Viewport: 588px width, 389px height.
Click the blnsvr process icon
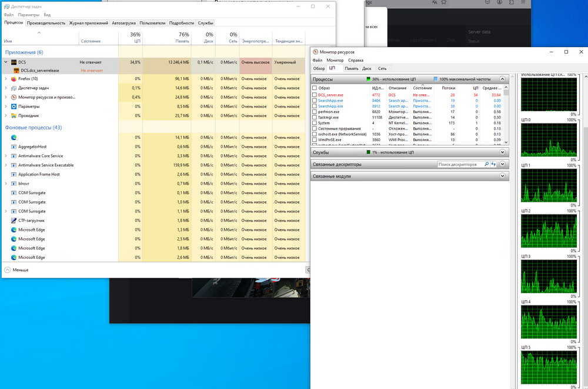tap(14, 184)
